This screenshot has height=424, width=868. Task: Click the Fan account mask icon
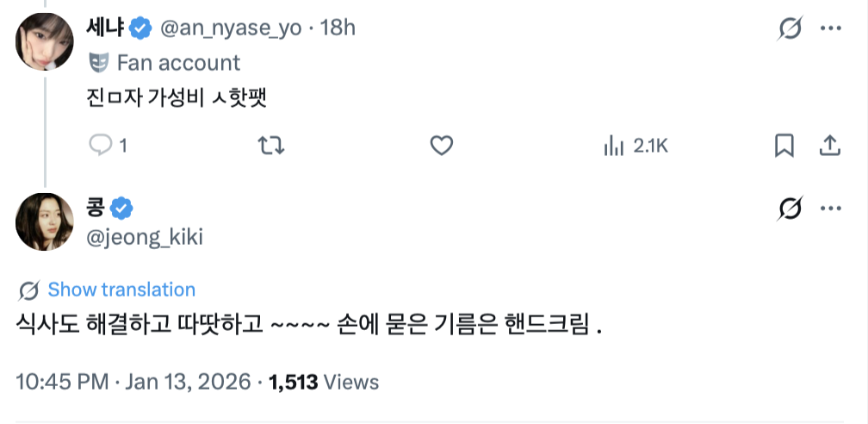pyautogui.click(x=99, y=62)
